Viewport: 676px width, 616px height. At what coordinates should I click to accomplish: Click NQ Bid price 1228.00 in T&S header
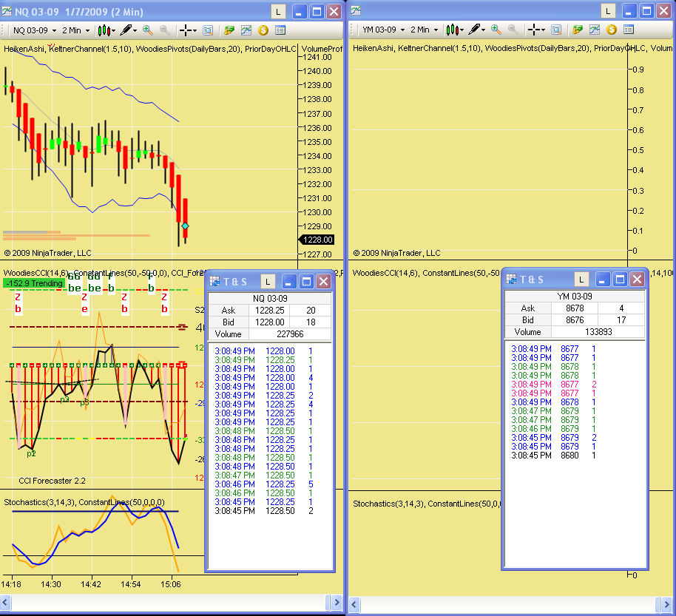pos(269,322)
